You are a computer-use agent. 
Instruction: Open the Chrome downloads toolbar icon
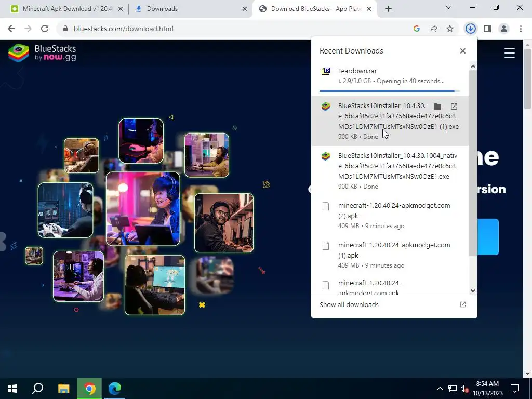470,29
